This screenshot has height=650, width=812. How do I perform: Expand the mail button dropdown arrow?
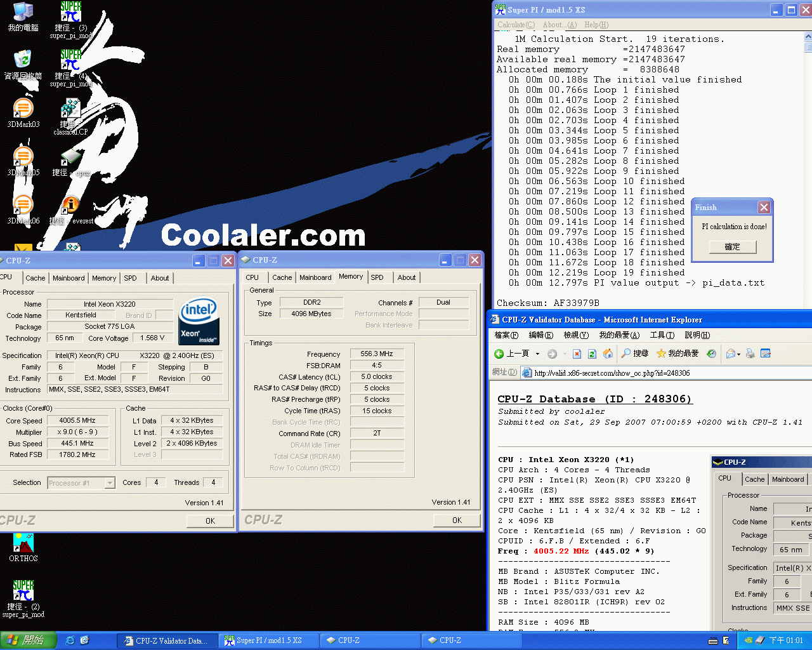click(x=739, y=354)
